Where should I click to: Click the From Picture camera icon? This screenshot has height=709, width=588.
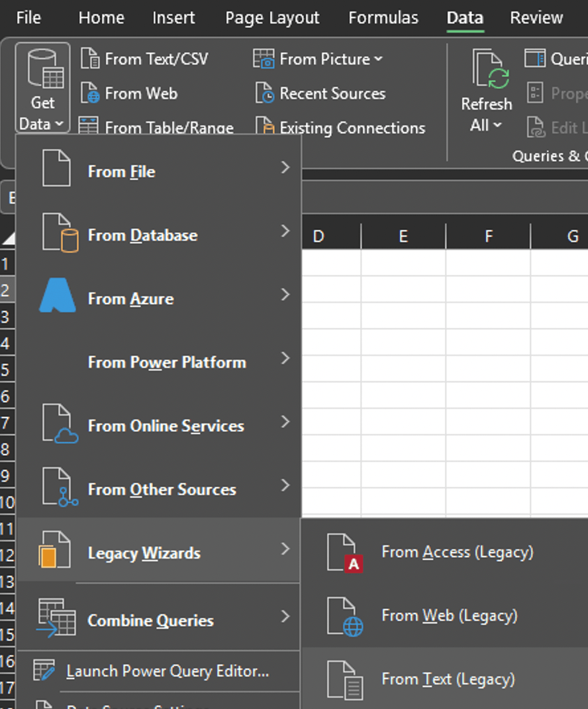(264, 59)
